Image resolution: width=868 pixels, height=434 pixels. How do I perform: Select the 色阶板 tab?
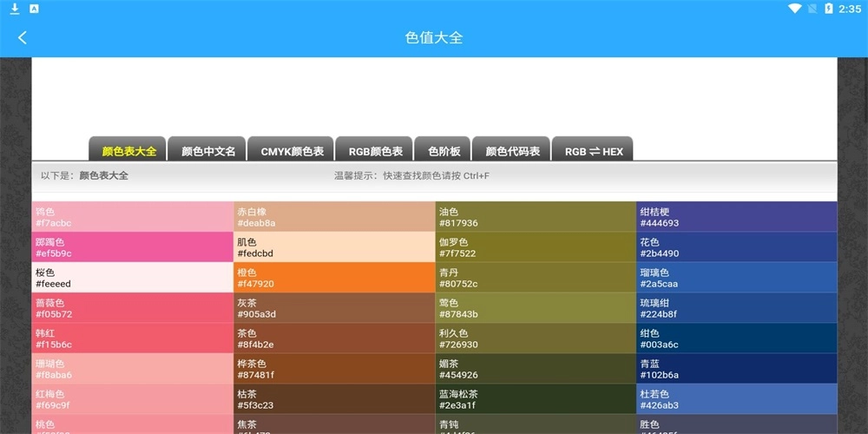pyautogui.click(x=444, y=150)
